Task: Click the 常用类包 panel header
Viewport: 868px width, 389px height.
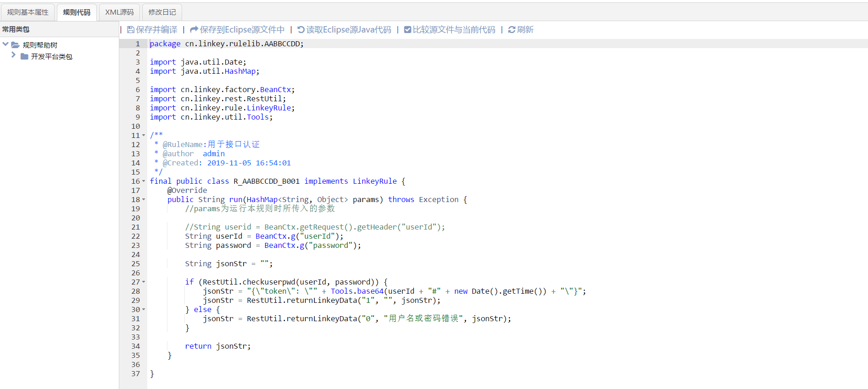Action: click(x=59, y=29)
